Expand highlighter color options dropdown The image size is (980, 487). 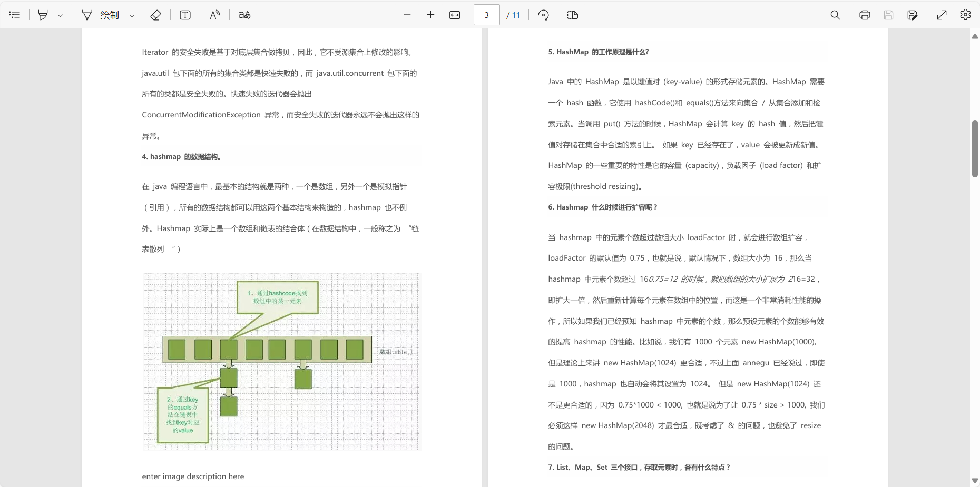(x=61, y=15)
